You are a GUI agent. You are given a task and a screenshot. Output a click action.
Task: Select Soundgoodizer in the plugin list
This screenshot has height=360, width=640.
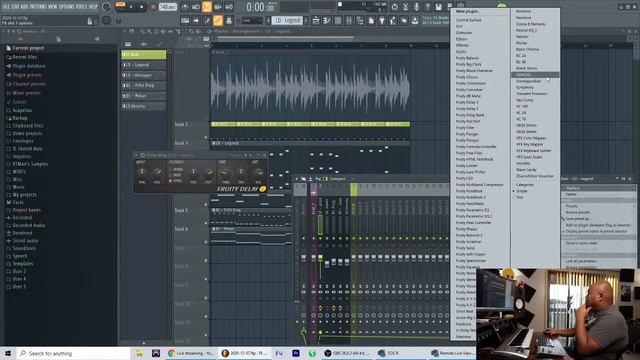pyautogui.click(x=528, y=81)
